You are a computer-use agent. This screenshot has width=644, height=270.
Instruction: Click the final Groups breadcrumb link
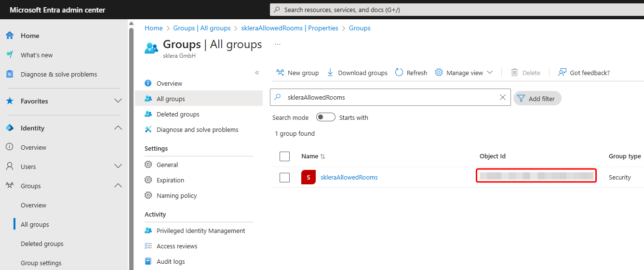(360, 28)
